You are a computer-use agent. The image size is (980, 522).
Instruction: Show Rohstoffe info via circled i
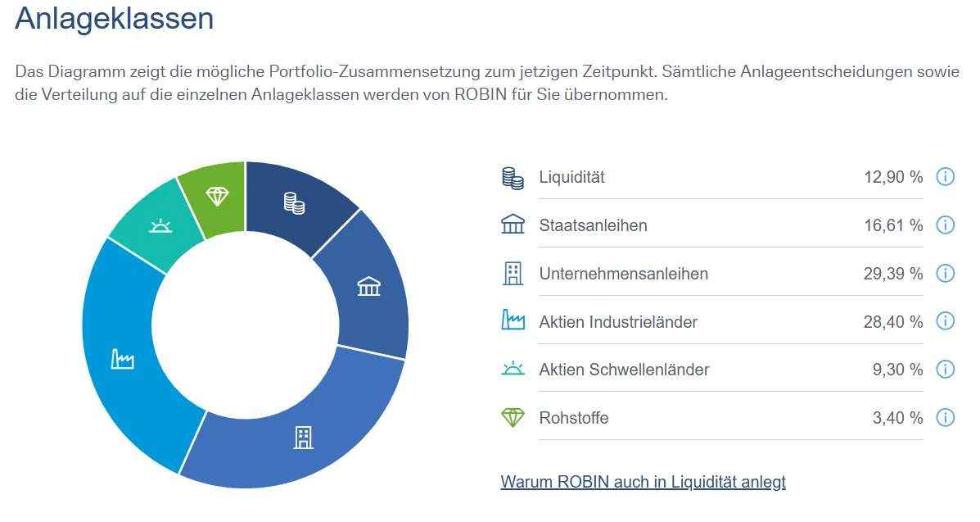pyautogui.click(x=945, y=417)
